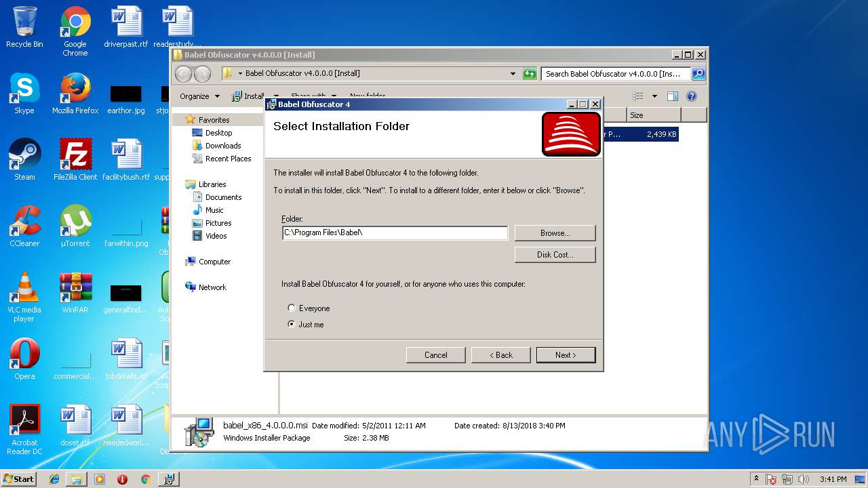
Task: Select Documents library
Action: click(223, 197)
